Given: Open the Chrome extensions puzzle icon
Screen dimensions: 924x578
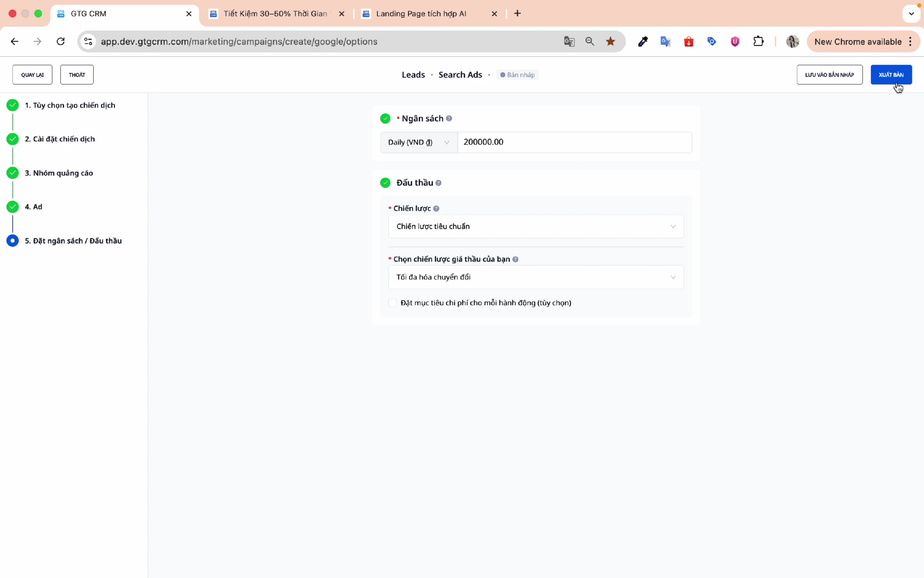Looking at the screenshot, I should [758, 41].
